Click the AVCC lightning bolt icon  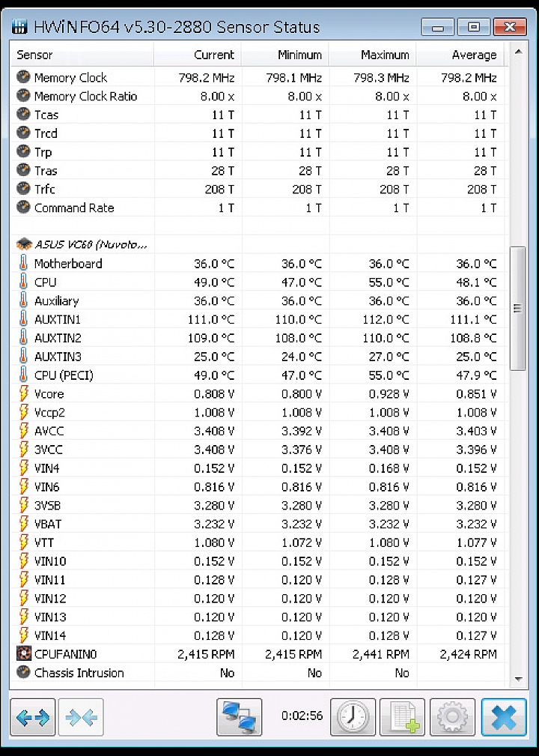pos(23,431)
